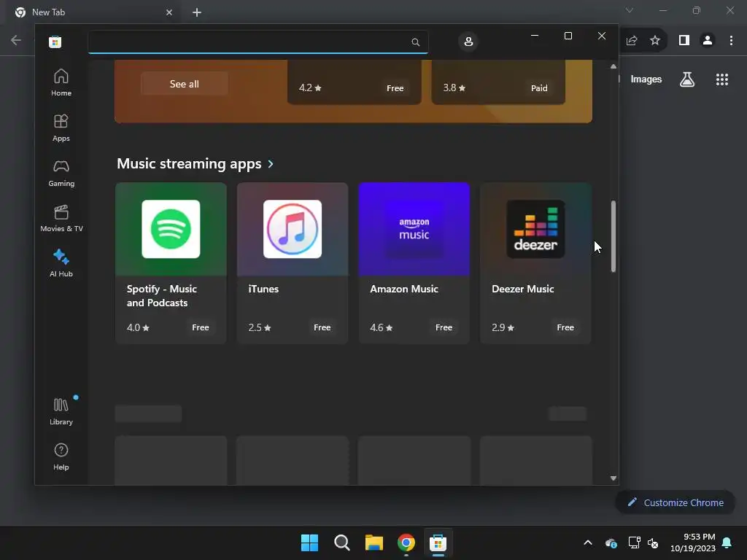The width and height of the screenshot is (747, 560).
Task: Open Music streaming apps heading
Action: [x=189, y=164]
